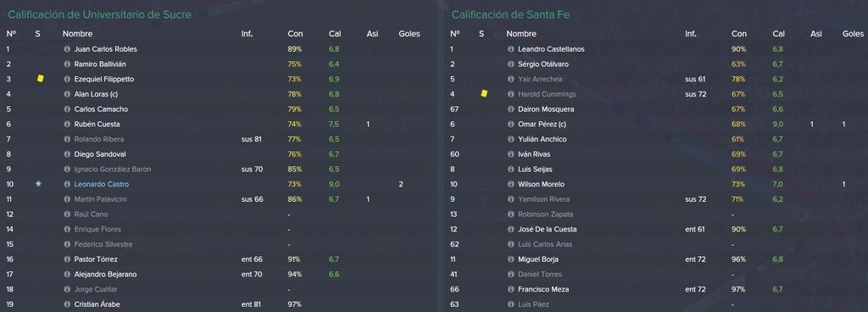Viewport: 868px width, 312px height.
Task: Select player Alan Loras (c)
Action: point(97,94)
